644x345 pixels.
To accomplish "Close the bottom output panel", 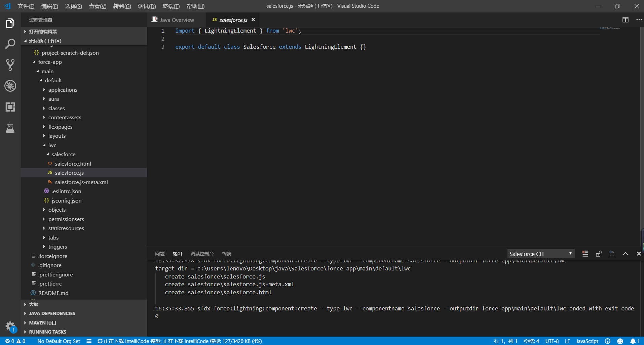I will (639, 254).
